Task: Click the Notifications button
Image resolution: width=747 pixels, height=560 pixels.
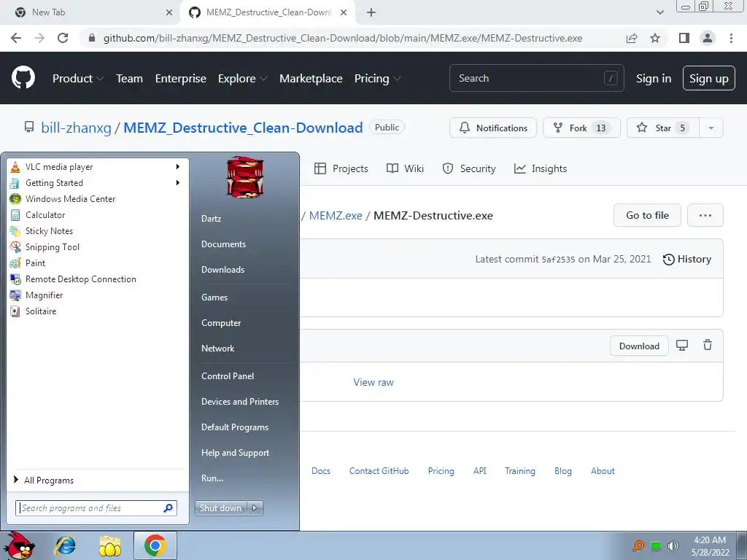Action: click(x=493, y=128)
